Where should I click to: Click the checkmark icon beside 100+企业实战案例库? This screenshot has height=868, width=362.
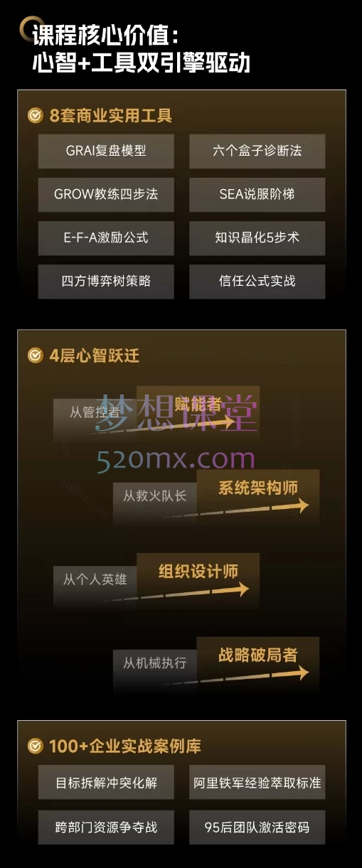[35, 746]
